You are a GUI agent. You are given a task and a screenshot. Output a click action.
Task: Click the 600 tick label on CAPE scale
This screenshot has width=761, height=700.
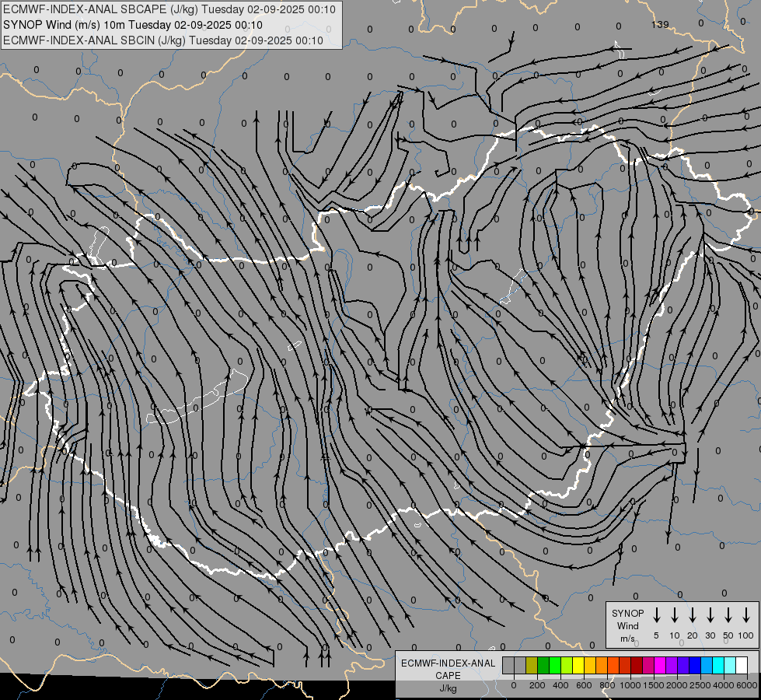point(584,685)
